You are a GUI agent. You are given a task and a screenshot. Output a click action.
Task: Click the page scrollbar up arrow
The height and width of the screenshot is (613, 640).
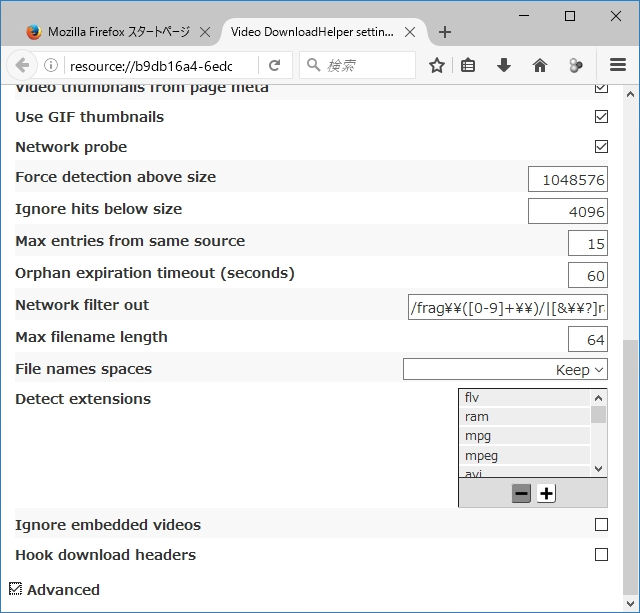click(x=630, y=95)
